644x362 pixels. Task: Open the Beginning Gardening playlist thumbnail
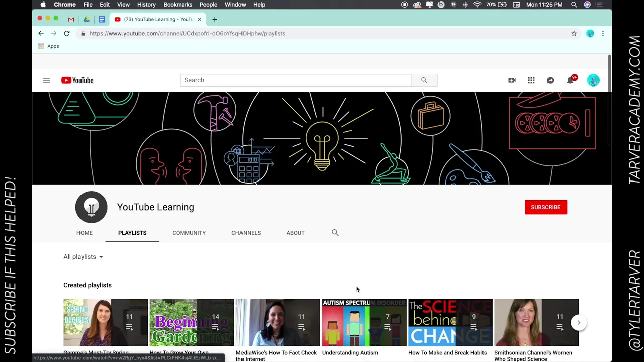tap(192, 323)
